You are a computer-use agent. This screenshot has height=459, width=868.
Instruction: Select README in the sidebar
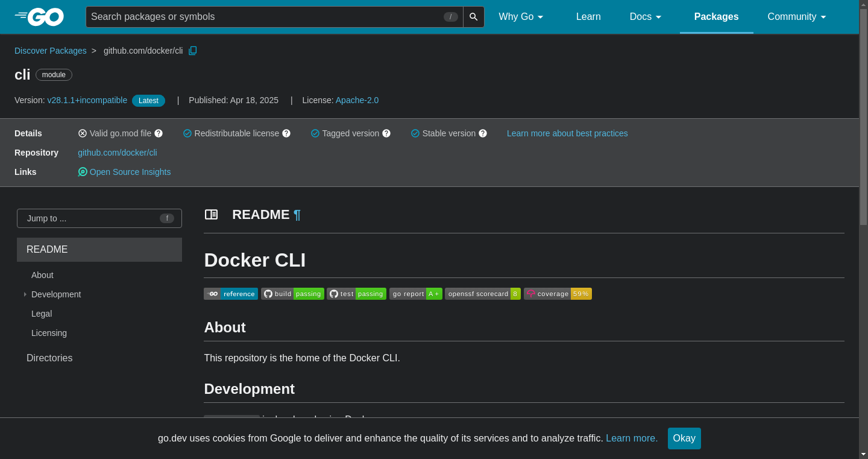click(x=99, y=250)
